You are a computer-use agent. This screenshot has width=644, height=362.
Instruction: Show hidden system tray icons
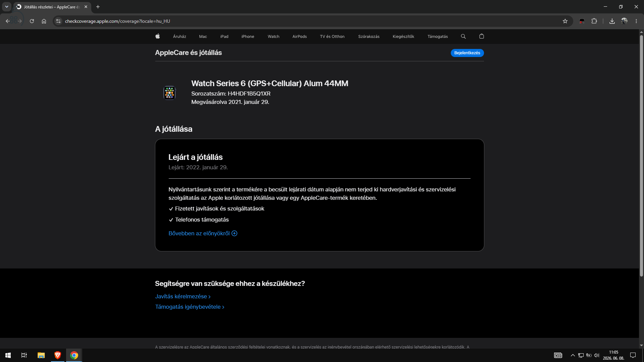pos(573,355)
